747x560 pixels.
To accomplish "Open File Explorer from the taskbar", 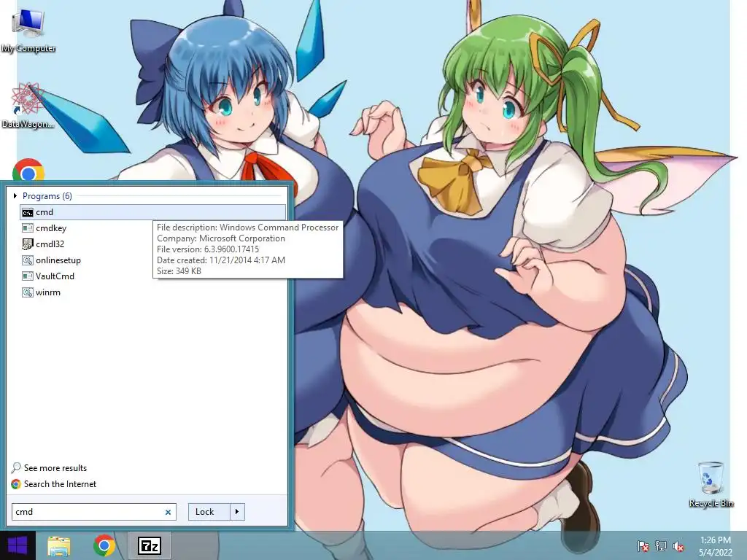I will tap(58, 545).
